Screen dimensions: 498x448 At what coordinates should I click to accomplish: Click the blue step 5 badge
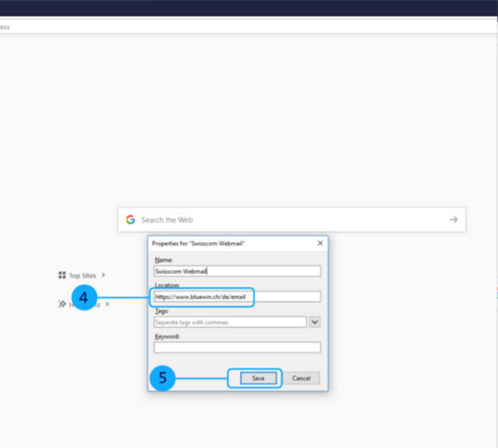[162, 378]
